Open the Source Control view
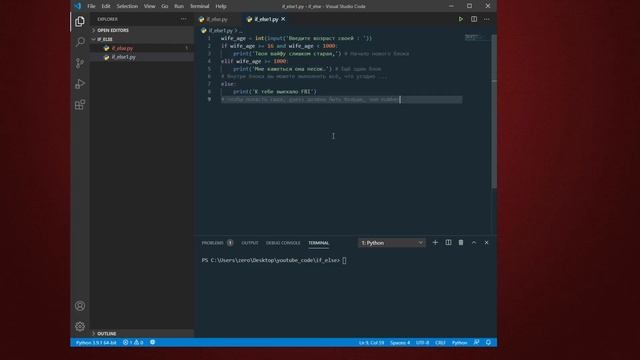The image size is (640, 360). (x=80, y=63)
